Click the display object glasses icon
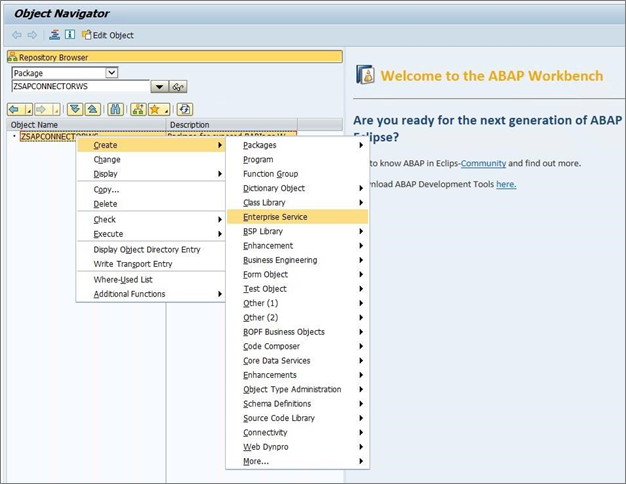The image size is (626, 484). tap(179, 87)
